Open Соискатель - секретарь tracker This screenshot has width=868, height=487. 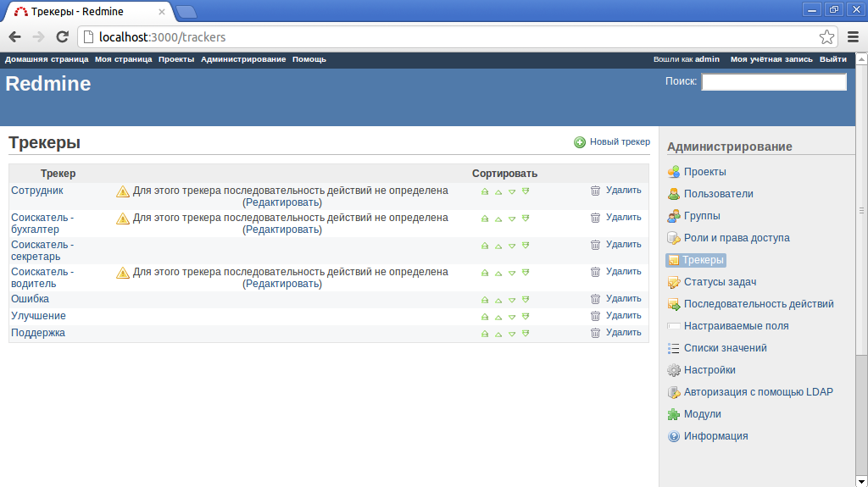42,251
